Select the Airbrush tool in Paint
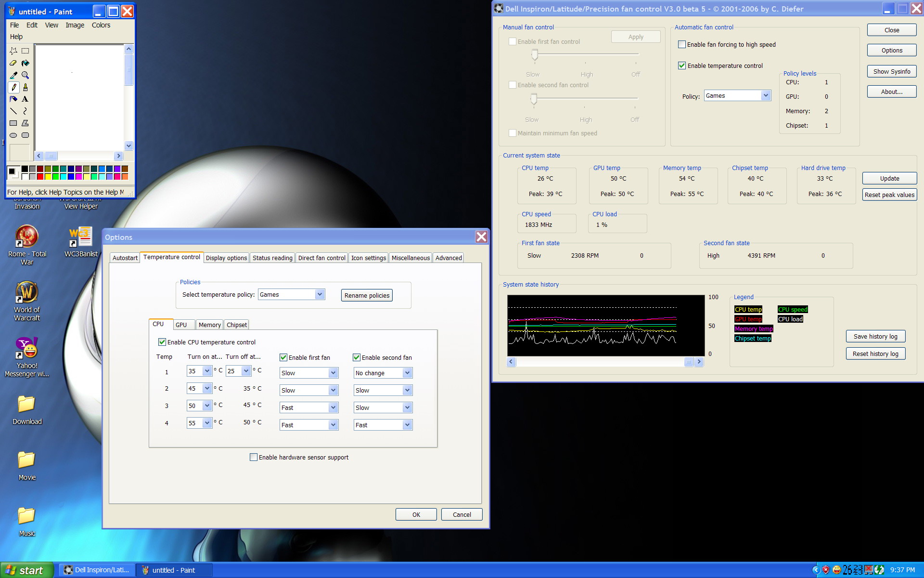The width and height of the screenshot is (924, 578). 13,99
